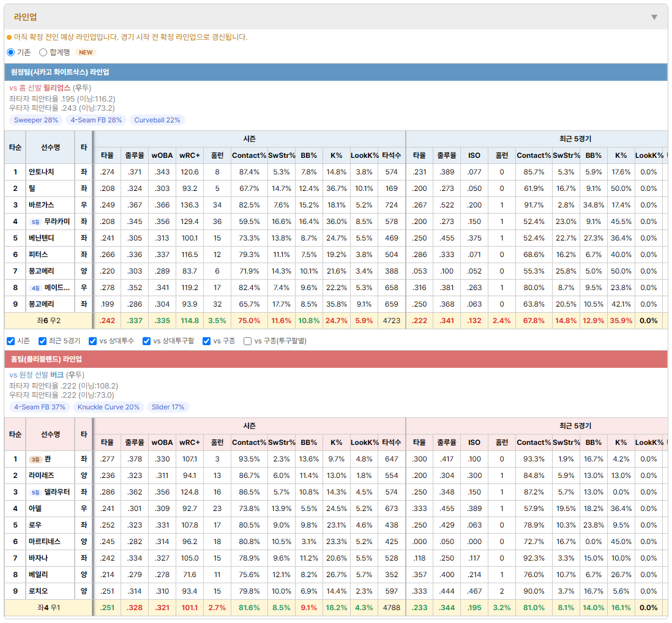The image size is (672, 623).
Task: Select player 아델 in the home lineup
Action: point(35,509)
